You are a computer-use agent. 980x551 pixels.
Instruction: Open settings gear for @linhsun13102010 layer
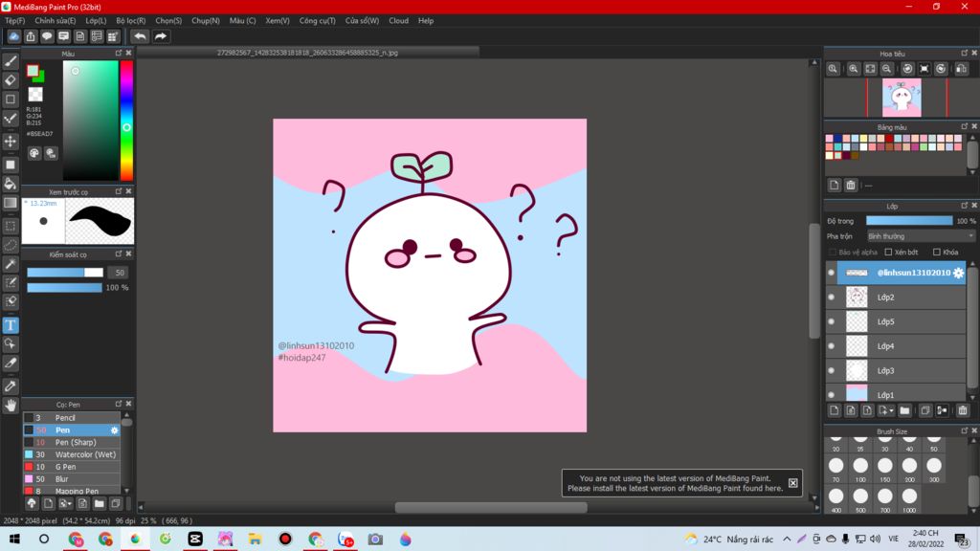[x=958, y=273]
